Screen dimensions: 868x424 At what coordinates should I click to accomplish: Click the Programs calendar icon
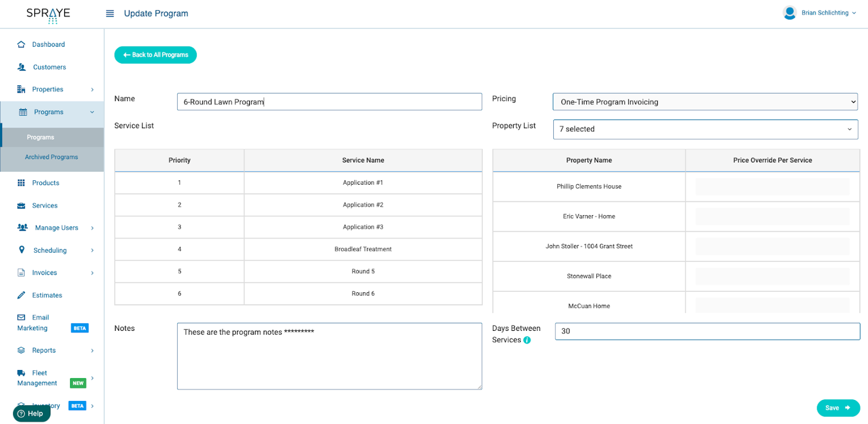(23, 112)
